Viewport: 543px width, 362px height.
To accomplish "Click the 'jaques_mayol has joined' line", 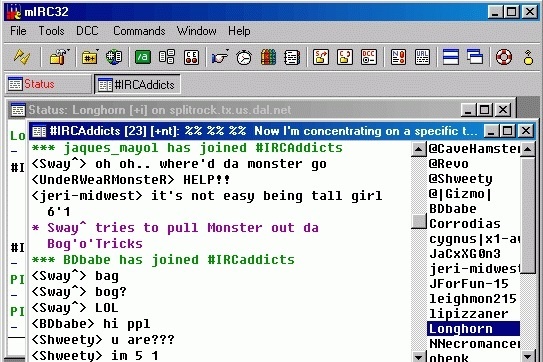I will [187, 148].
